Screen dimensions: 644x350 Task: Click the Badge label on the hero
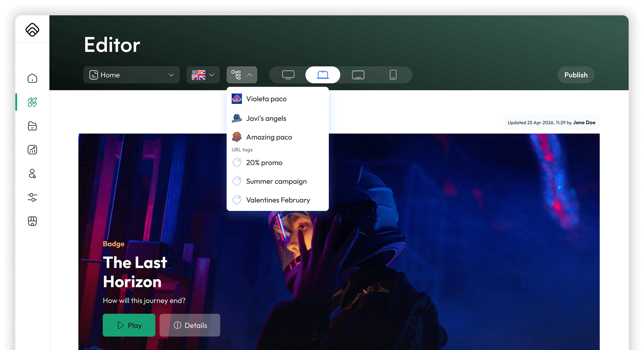click(x=113, y=244)
